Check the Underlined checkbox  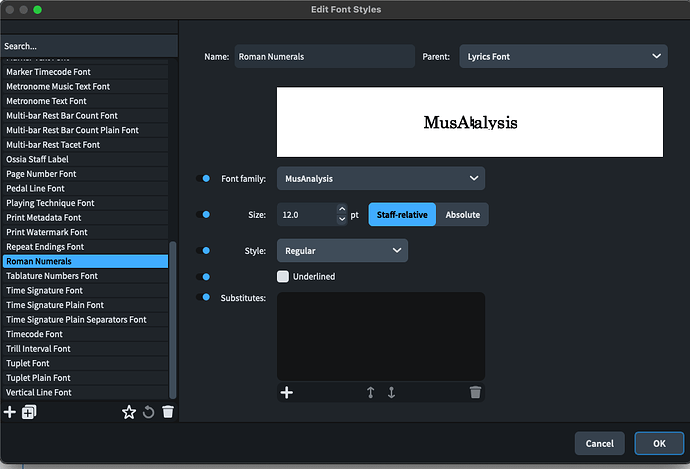click(283, 276)
